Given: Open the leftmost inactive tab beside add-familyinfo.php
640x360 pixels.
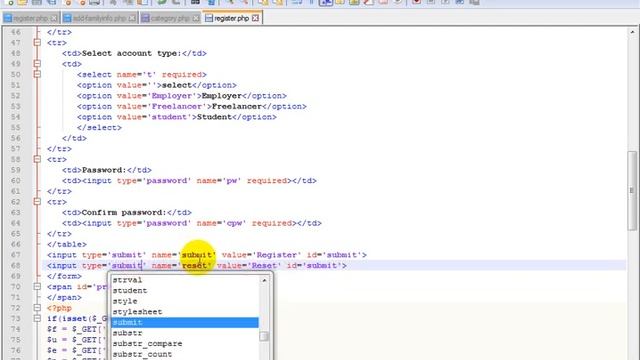Looking at the screenshot, I should [x=30, y=18].
